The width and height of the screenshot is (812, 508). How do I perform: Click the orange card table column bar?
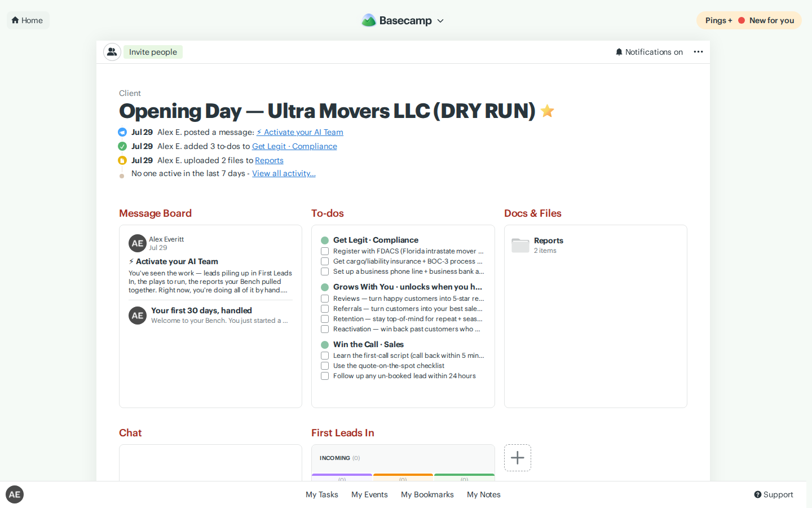coord(403,475)
